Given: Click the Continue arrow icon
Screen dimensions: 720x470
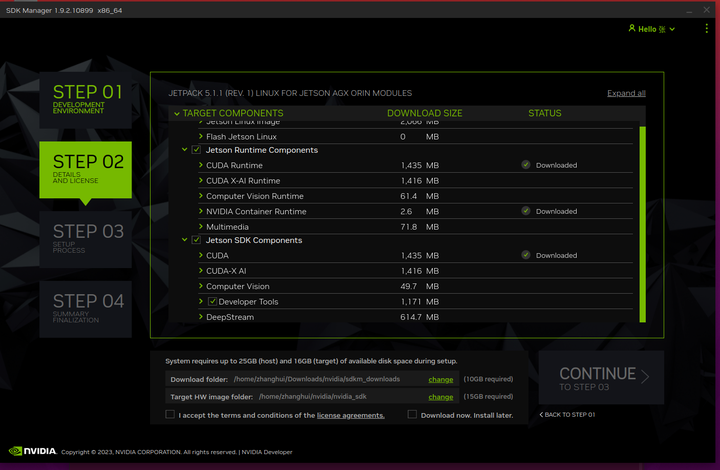Looking at the screenshot, I should (645, 377).
